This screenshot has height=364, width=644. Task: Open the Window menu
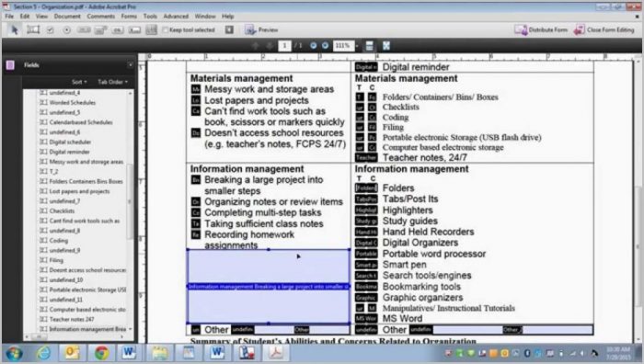tap(205, 17)
